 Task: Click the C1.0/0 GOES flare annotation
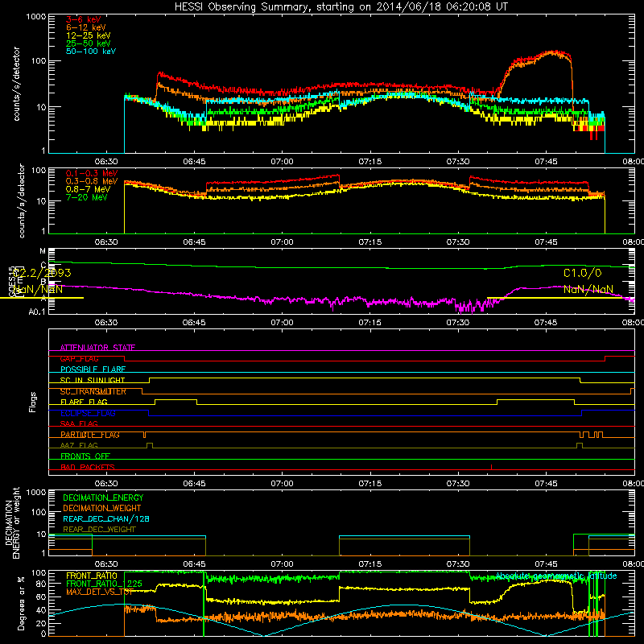(582, 273)
